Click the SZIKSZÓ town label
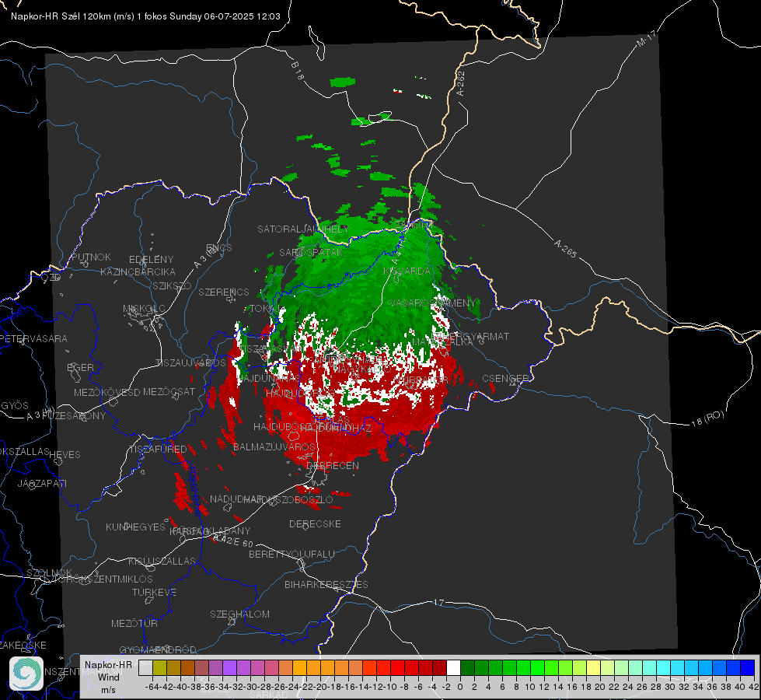Viewport: 761px width, 700px height. coord(173,285)
